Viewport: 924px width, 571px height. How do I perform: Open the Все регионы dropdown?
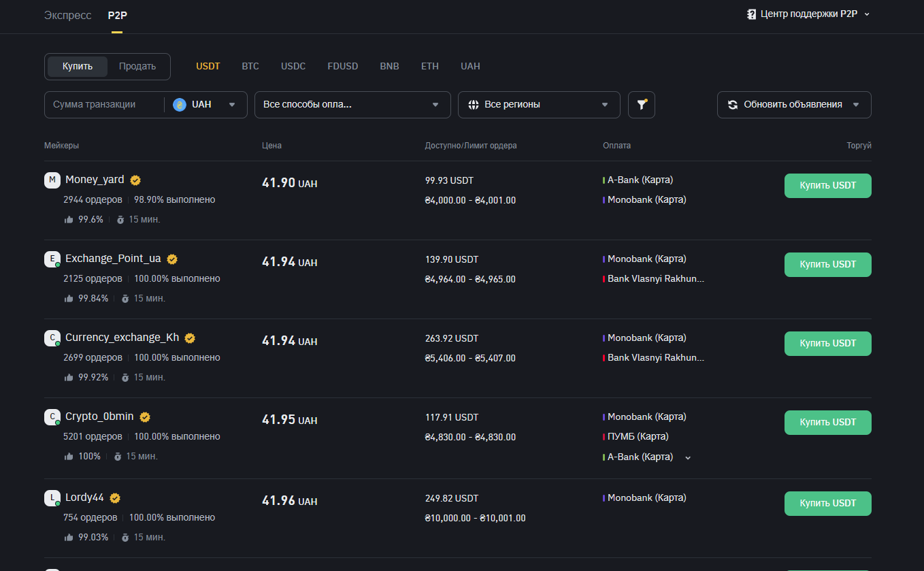(539, 105)
